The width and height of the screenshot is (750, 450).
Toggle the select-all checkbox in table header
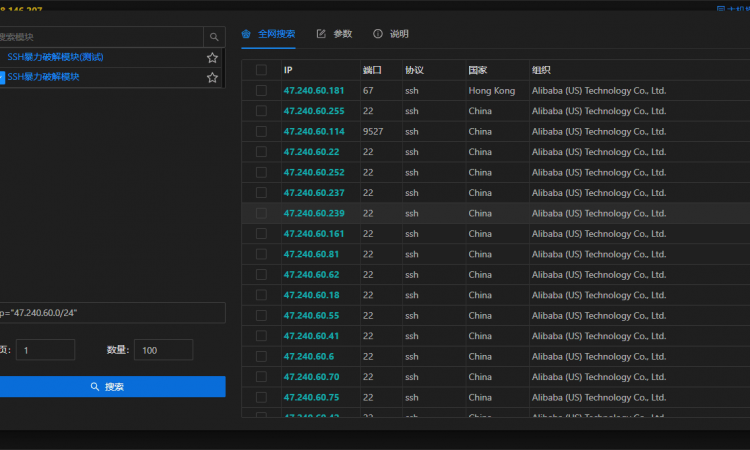pos(261,70)
